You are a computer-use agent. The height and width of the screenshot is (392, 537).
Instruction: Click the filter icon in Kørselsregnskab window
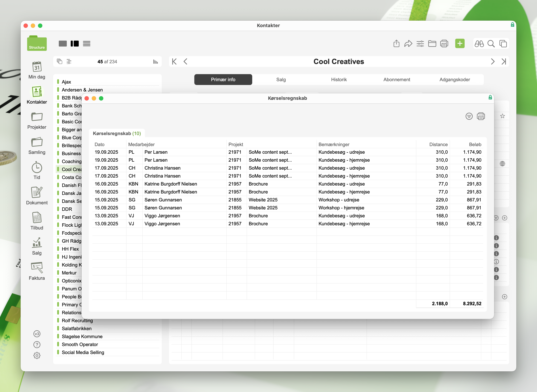[469, 116]
